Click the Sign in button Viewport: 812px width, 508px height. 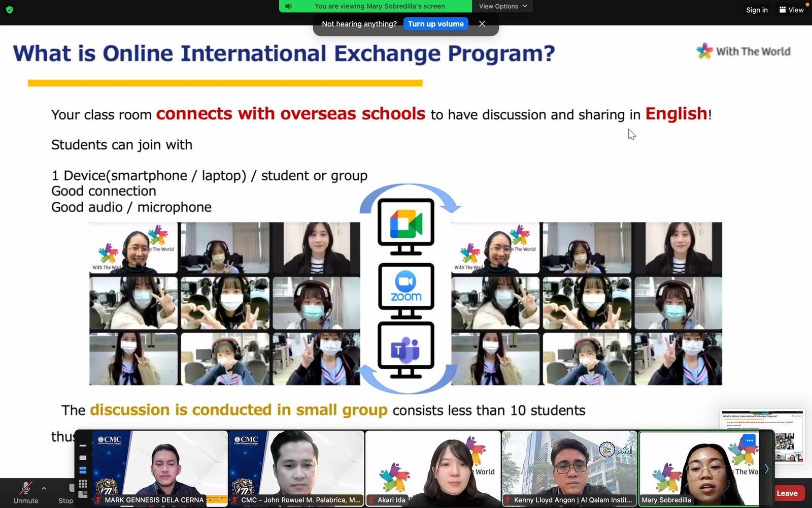[757, 10]
